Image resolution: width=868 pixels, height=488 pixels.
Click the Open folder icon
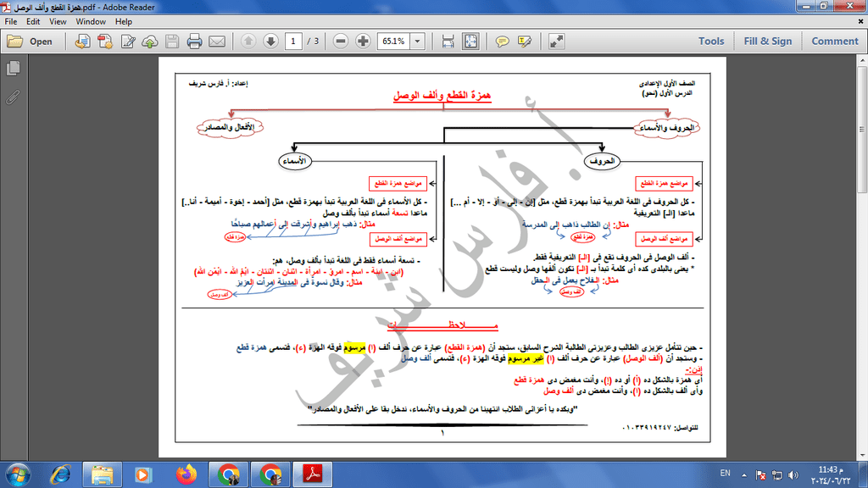pyautogui.click(x=15, y=42)
